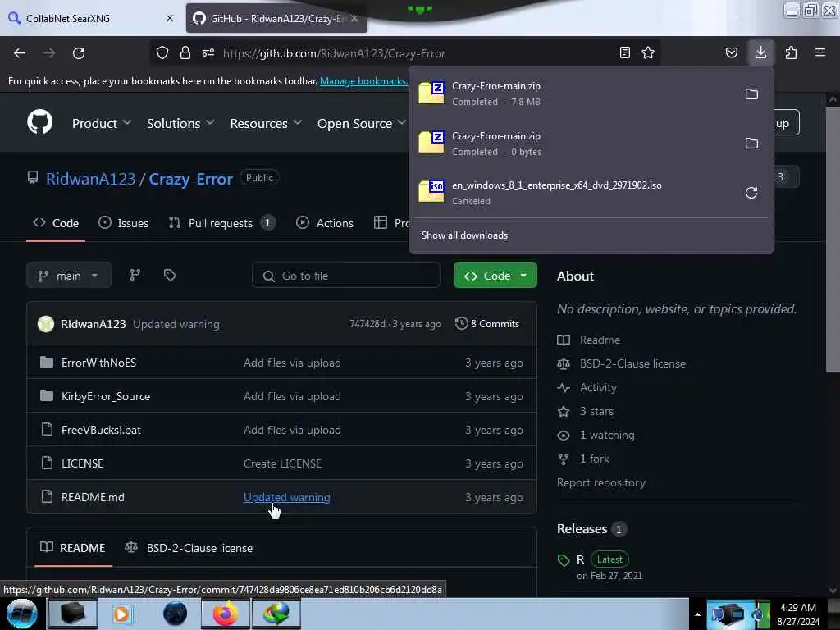
Task: Select the Code repository tab
Action: point(56,223)
